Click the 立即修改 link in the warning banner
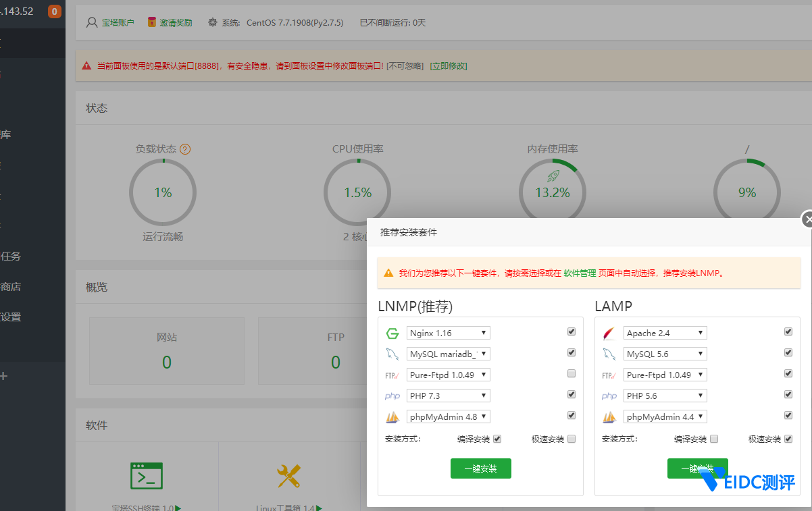The image size is (812, 511). tap(448, 66)
